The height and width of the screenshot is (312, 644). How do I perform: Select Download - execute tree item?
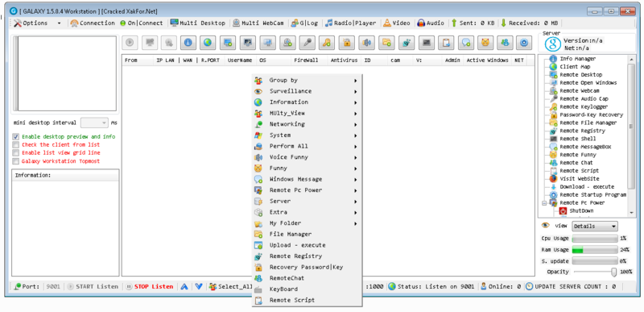[x=587, y=187]
